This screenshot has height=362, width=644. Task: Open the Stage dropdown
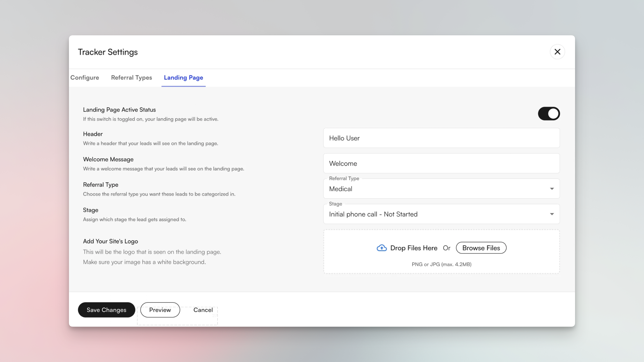pyautogui.click(x=441, y=214)
